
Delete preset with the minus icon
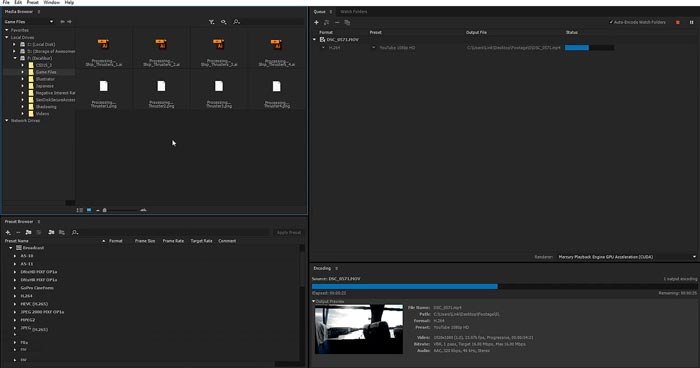point(18,232)
